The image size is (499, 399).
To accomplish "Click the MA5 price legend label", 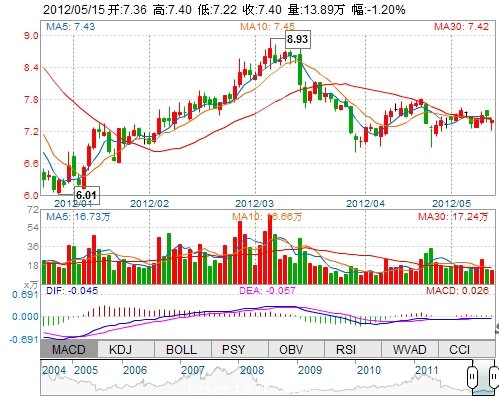I will tap(71, 26).
